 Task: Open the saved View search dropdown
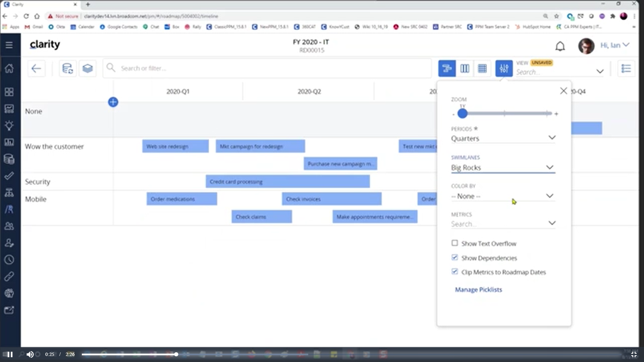tap(600, 71)
